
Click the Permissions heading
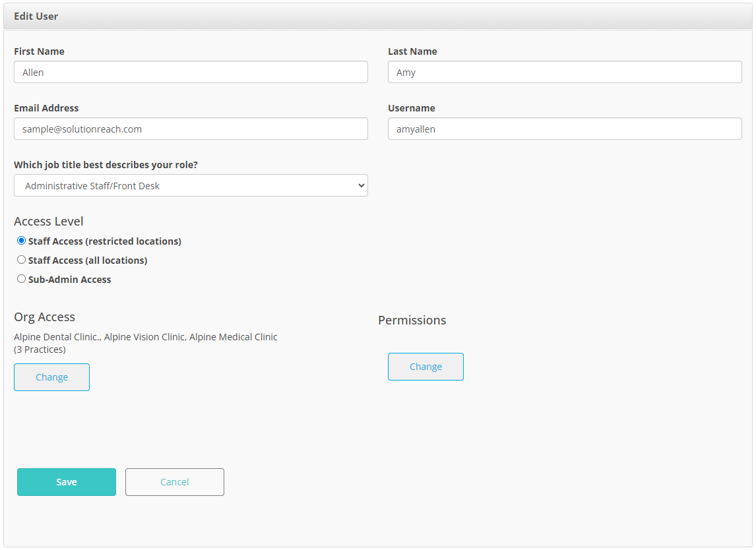click(x=412, y=320)
